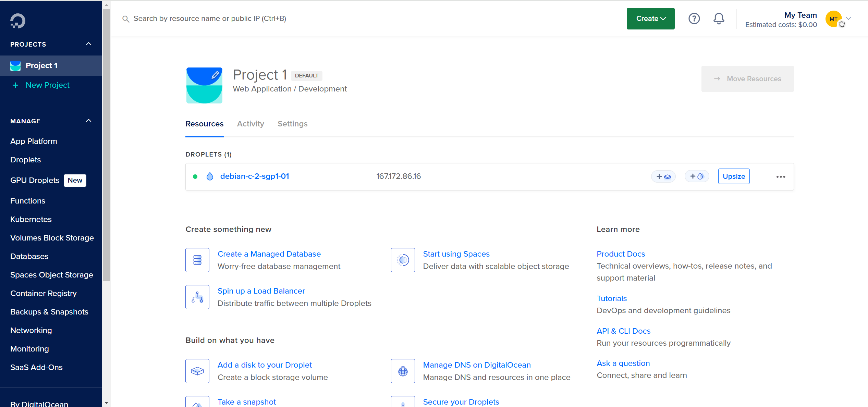Click the Ask a question link

(x=623, y=363)
